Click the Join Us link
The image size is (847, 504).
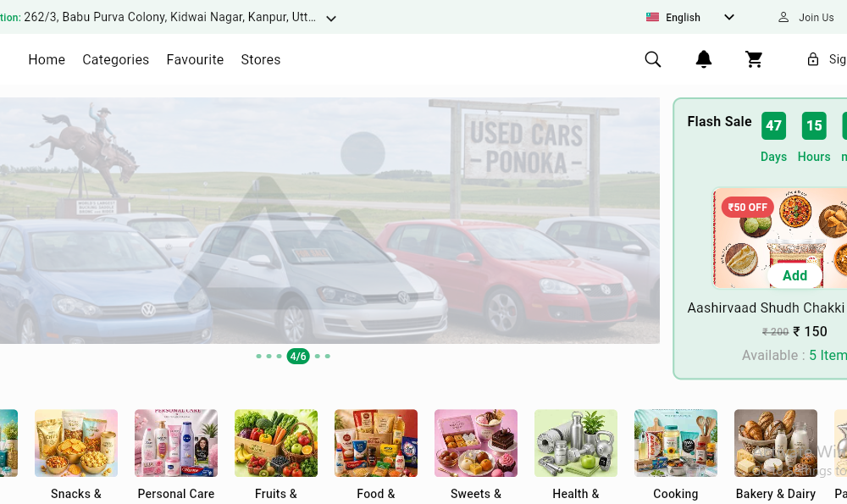click(x=817, y=17)
